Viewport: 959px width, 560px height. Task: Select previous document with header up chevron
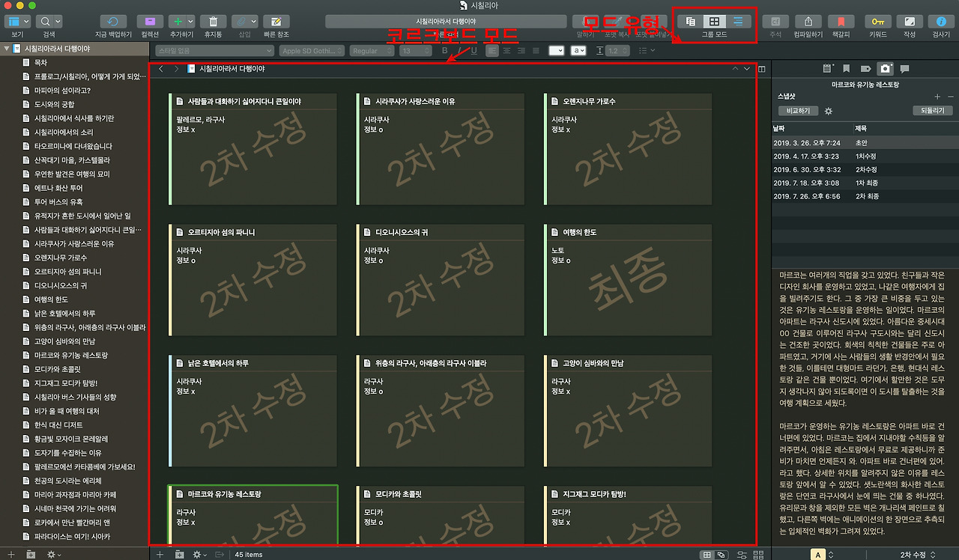pyautogui.click(x=735, y=69)
